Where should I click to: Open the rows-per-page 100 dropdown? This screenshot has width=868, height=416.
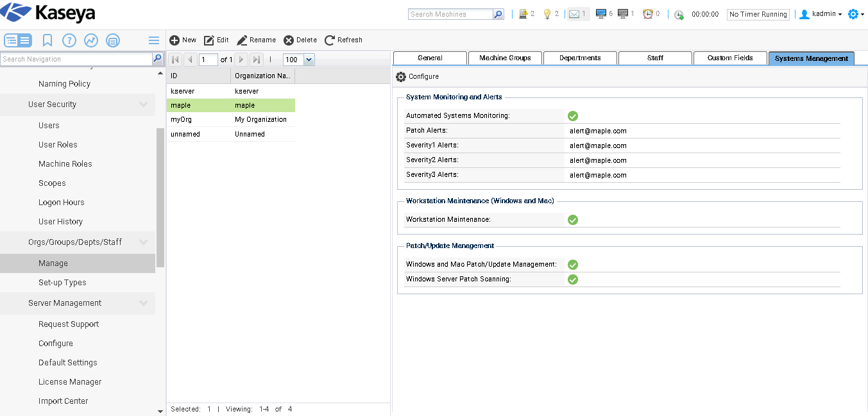point(309,60)
